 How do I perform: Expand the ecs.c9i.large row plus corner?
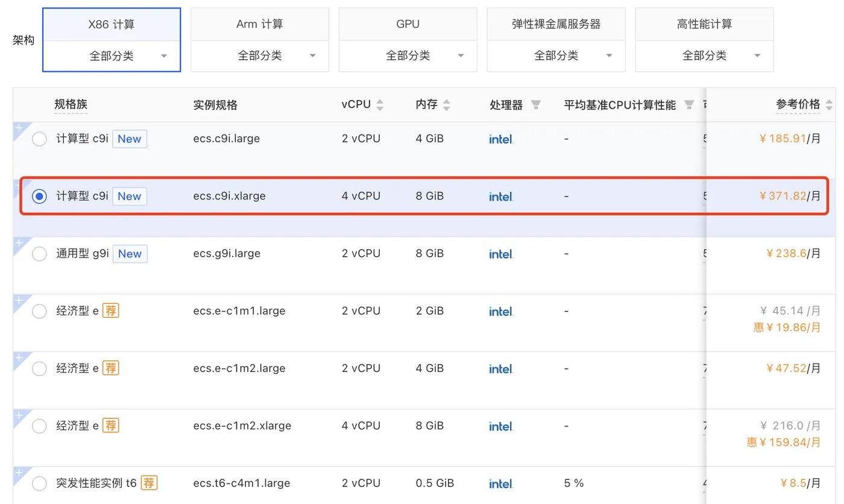click(x=19, y=128)
